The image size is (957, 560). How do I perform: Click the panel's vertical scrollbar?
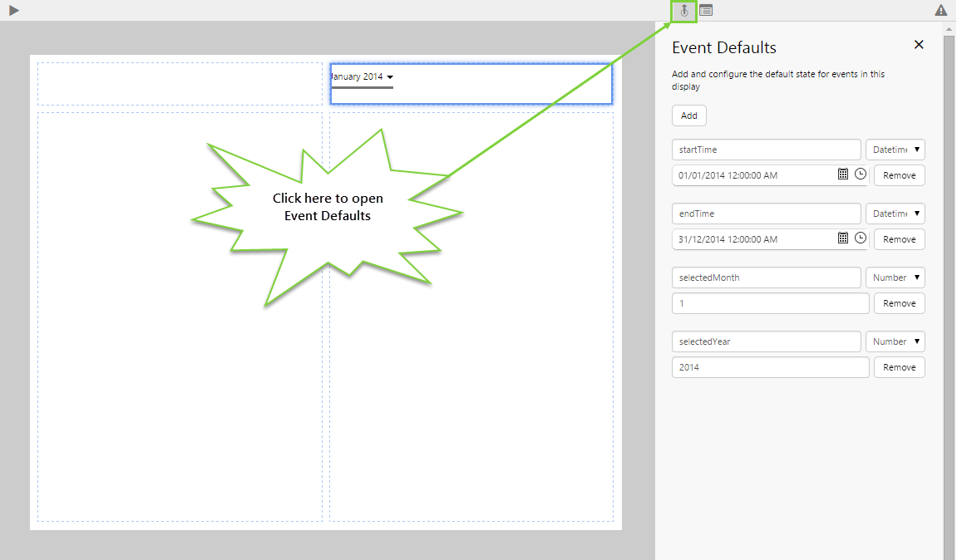click(x=949, y=291)
